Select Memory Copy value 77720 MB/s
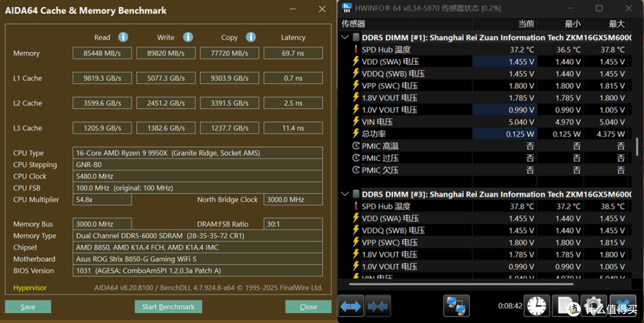 coord(230,53)
